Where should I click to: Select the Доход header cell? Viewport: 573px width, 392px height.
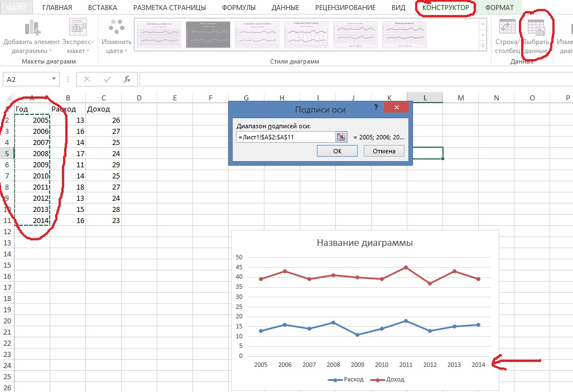click(x=103, y=109)
